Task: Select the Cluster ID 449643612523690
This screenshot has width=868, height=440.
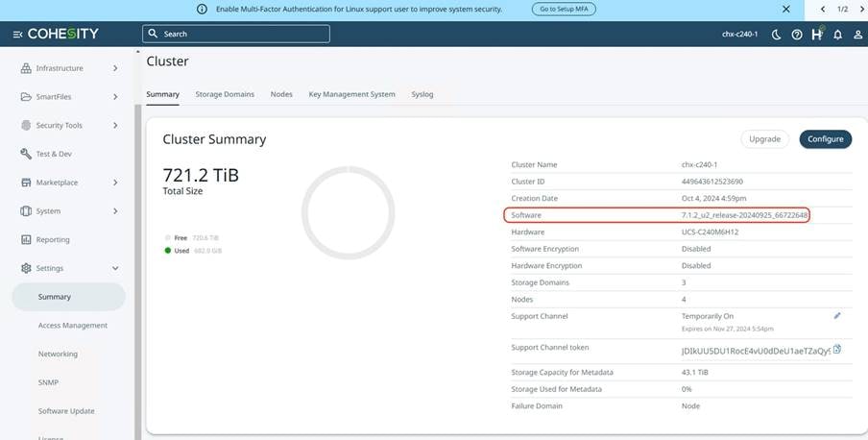Action: pyautogui.click(x=711, y=182)
